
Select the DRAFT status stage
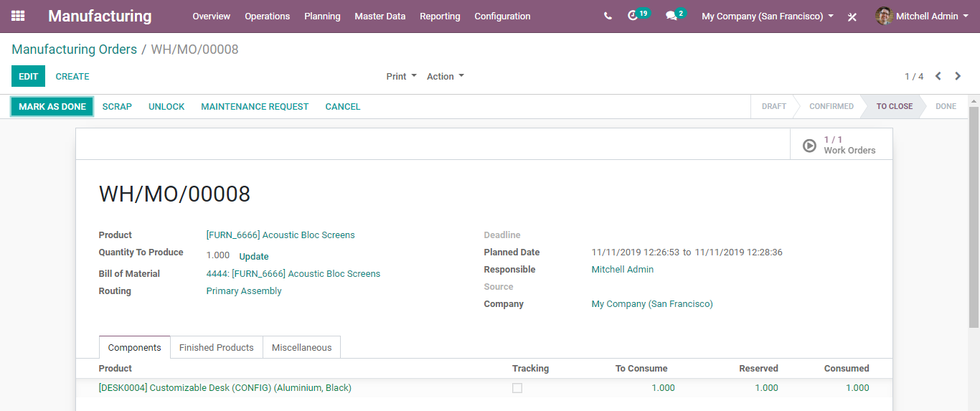click(774, 106)
